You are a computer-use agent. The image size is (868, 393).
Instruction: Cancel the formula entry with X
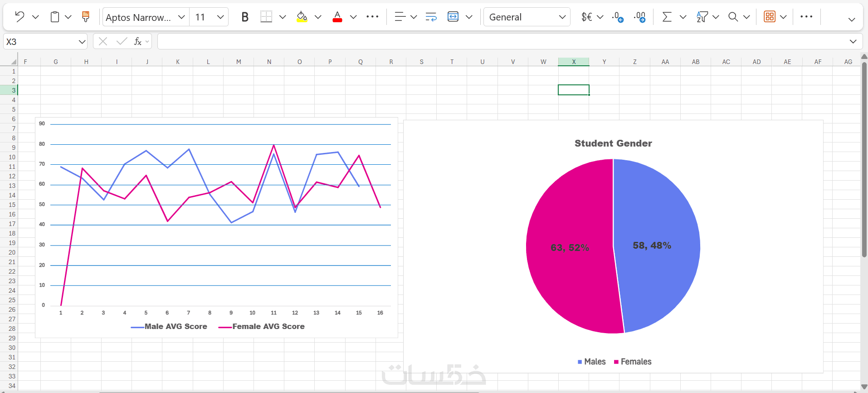[103, 41]
